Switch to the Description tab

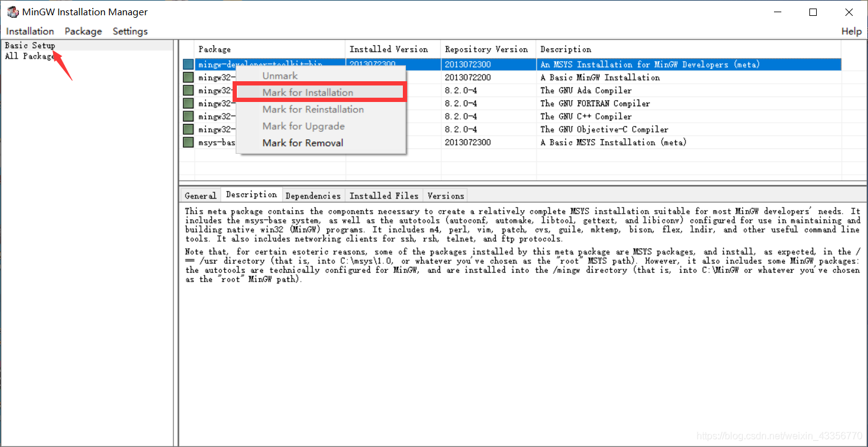[251, 195]
